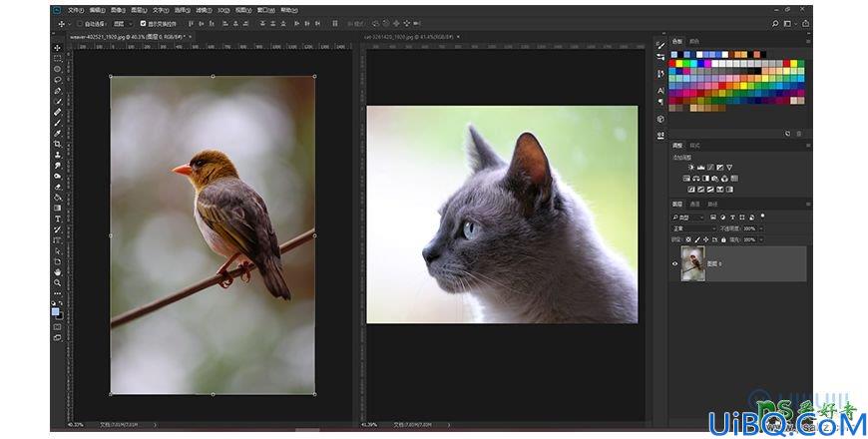
Task: Switch to the 通道 tab
Action: (x=694, y=205)
